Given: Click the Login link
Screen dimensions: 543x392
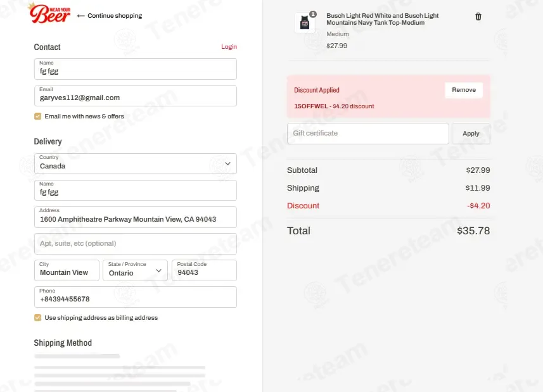Looking at the screenshot, I should point(229,47).
